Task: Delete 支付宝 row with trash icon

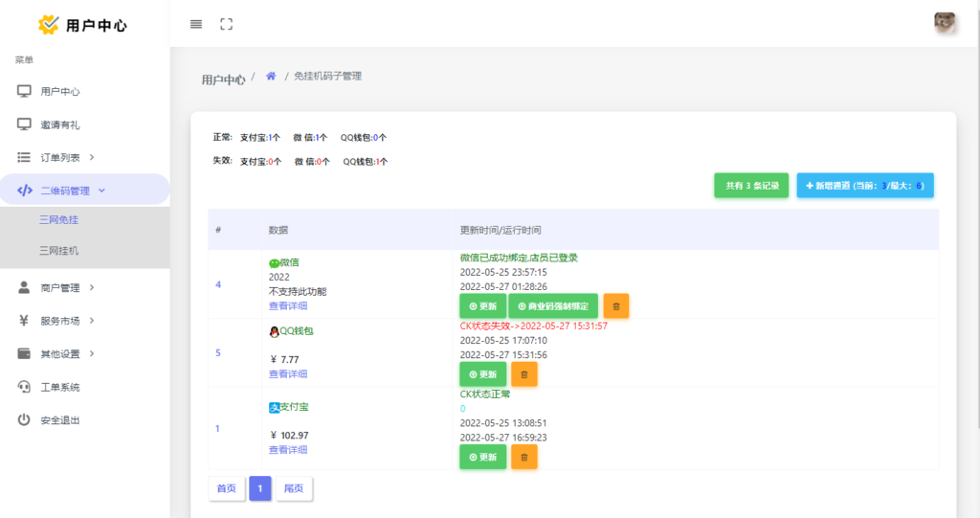Action: 524,457
